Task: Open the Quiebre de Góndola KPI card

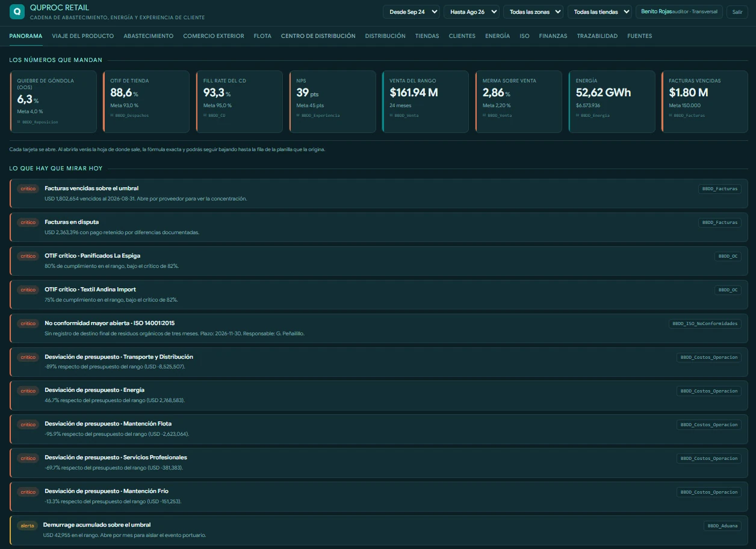Action: click(53, 102)
